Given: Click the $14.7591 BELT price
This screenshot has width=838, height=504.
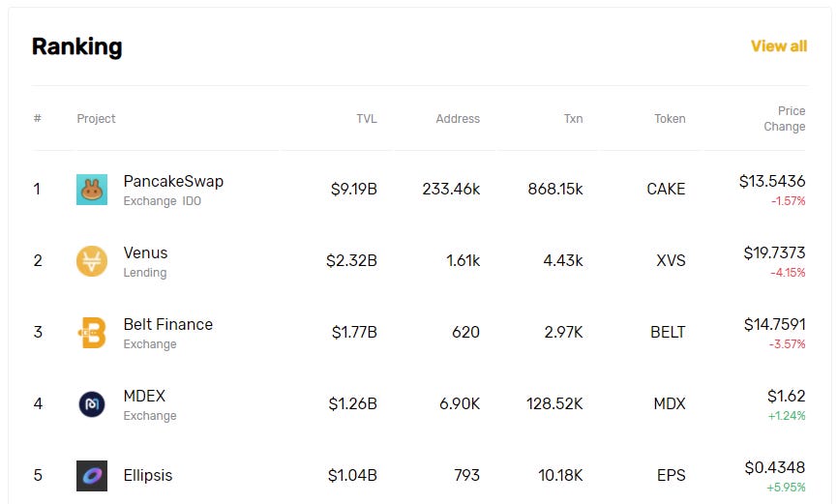Looking at the screenshot, I should coord(774,324).
